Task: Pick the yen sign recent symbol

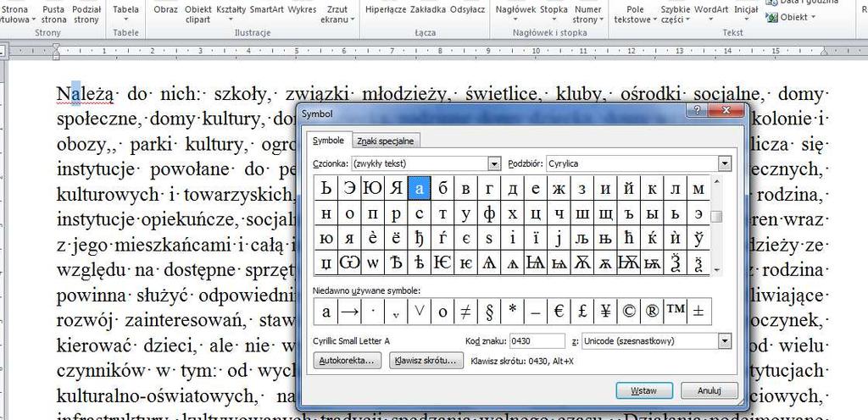Action: (x=605, y=312)
